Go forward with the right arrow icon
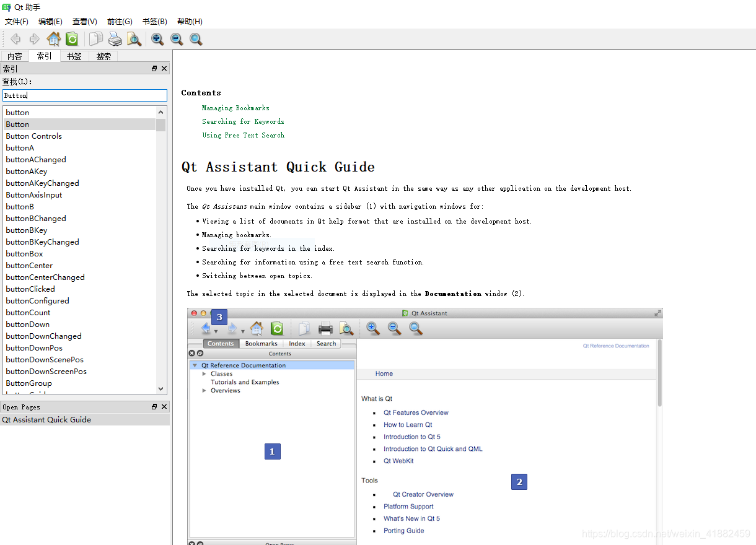Viewport: 756px width, 545px height. click(35, 39)
